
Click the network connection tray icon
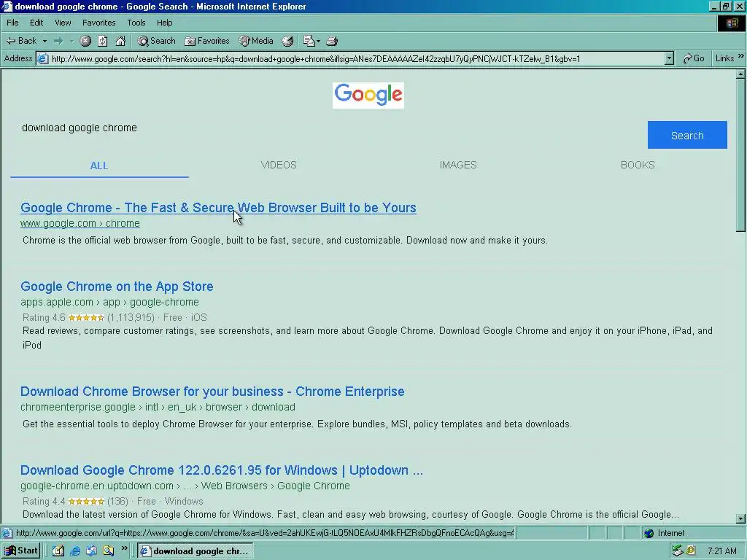[x=678, y=551]
